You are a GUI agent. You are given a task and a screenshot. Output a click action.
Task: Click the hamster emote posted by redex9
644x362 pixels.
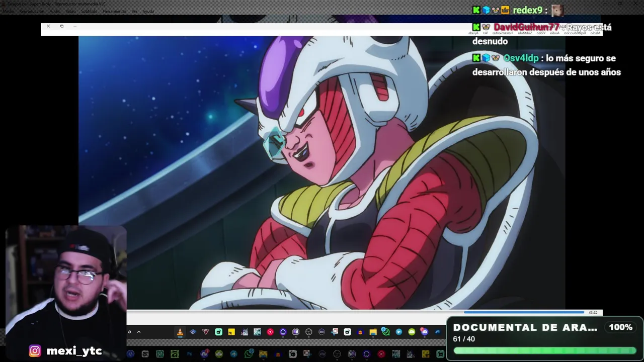tap(557, 10)
